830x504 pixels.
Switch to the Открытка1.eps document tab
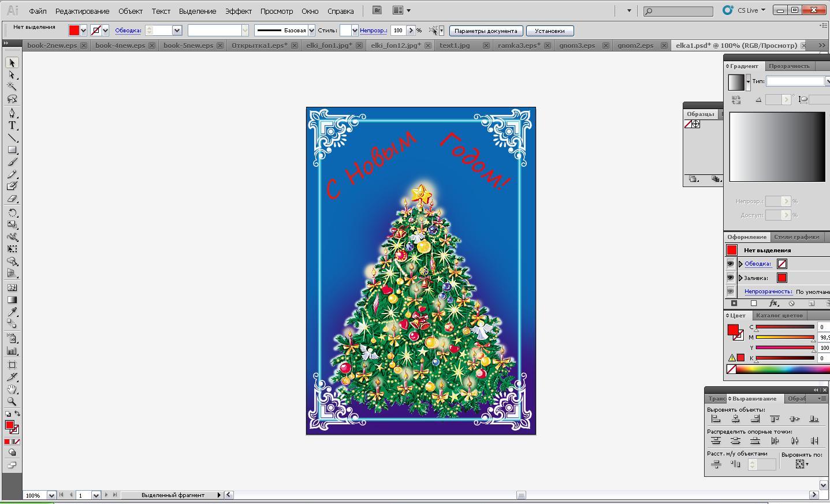(259, 45)
